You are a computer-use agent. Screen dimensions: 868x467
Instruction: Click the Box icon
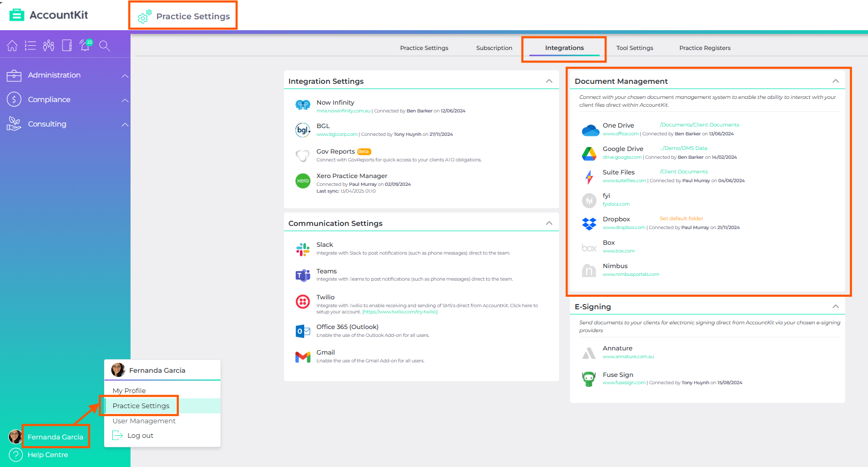tap(589, 248)
